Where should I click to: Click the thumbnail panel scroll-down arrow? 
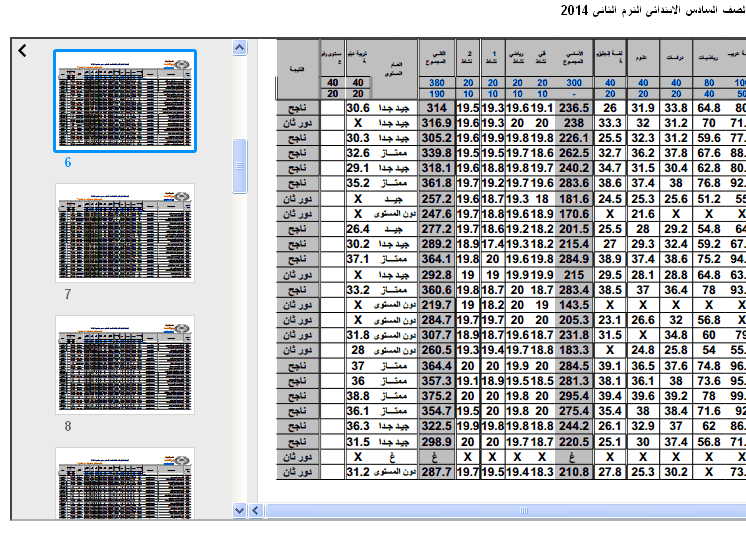239,511
